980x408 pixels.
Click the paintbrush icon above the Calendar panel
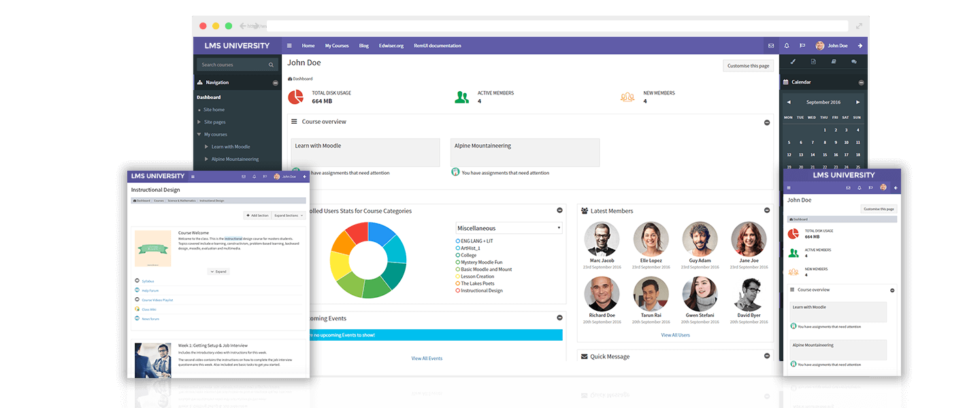(x=794, y=62)
